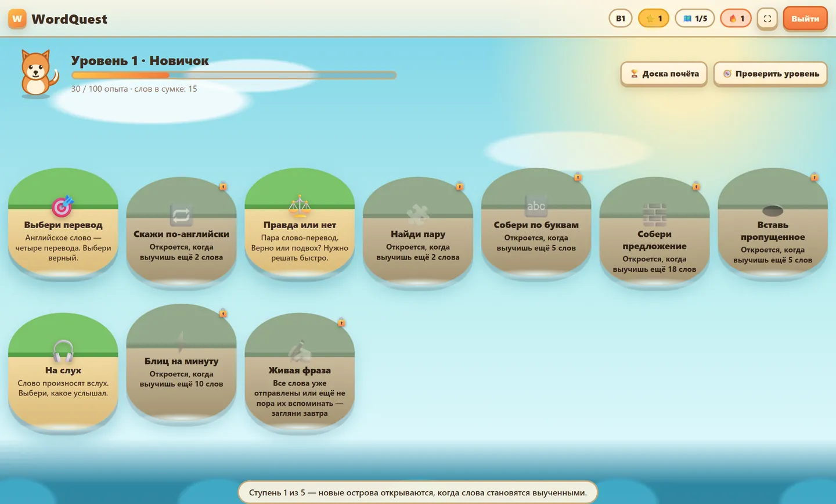Click the lock on Скажи по-английски island

pos(223,186)
